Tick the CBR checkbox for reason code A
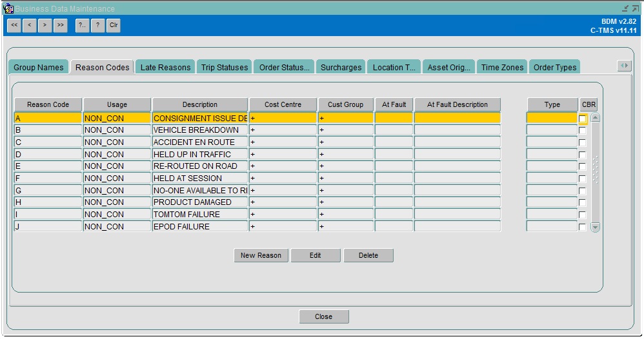Screen dimensions: 644x339 coord(583,119)
